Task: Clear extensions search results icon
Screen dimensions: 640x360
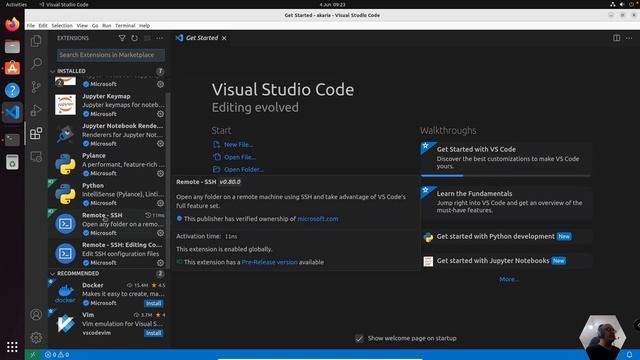Action: [147, 38]
